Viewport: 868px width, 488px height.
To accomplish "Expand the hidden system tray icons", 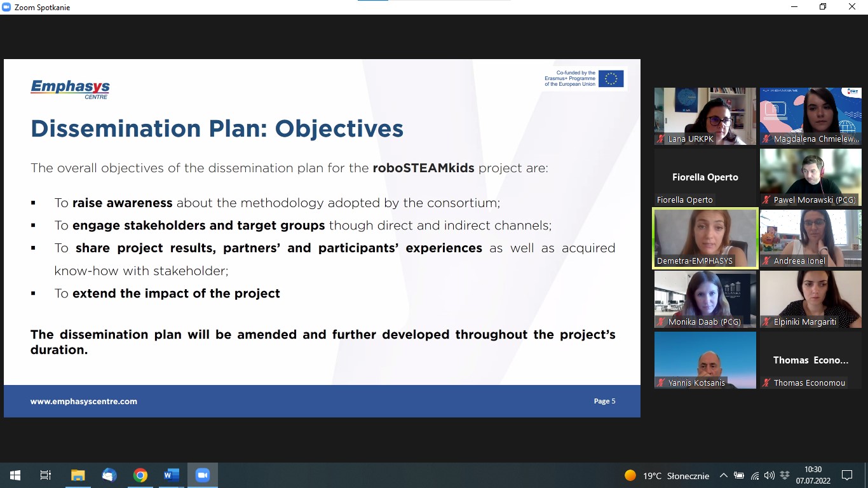I will (x=723, y=475).
